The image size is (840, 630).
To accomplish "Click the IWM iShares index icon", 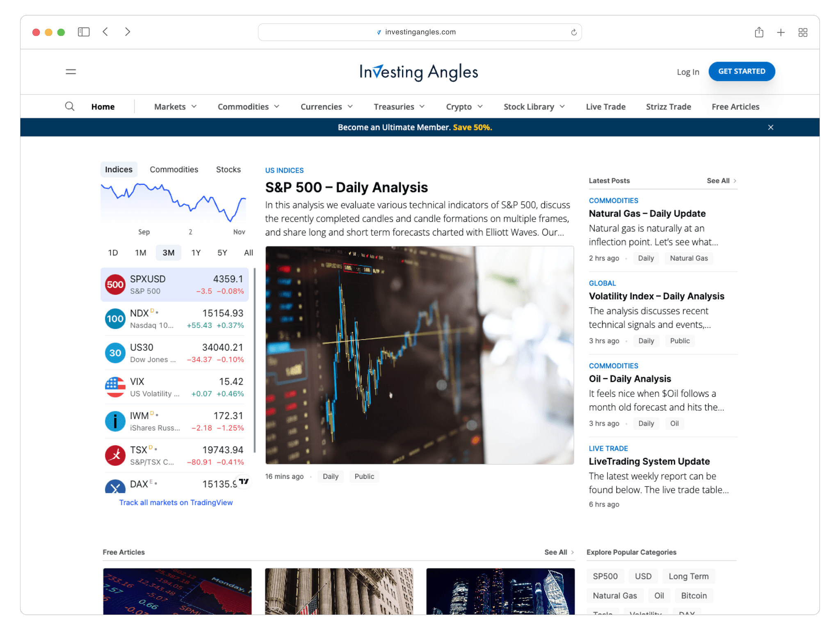I will pos(114,421).
